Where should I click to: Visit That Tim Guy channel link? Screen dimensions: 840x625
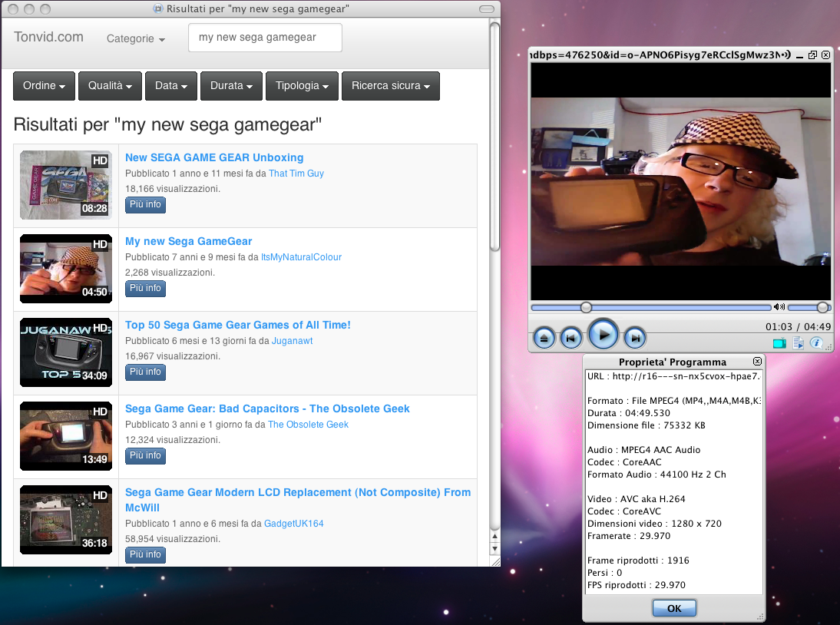click(x=296, y=174)
